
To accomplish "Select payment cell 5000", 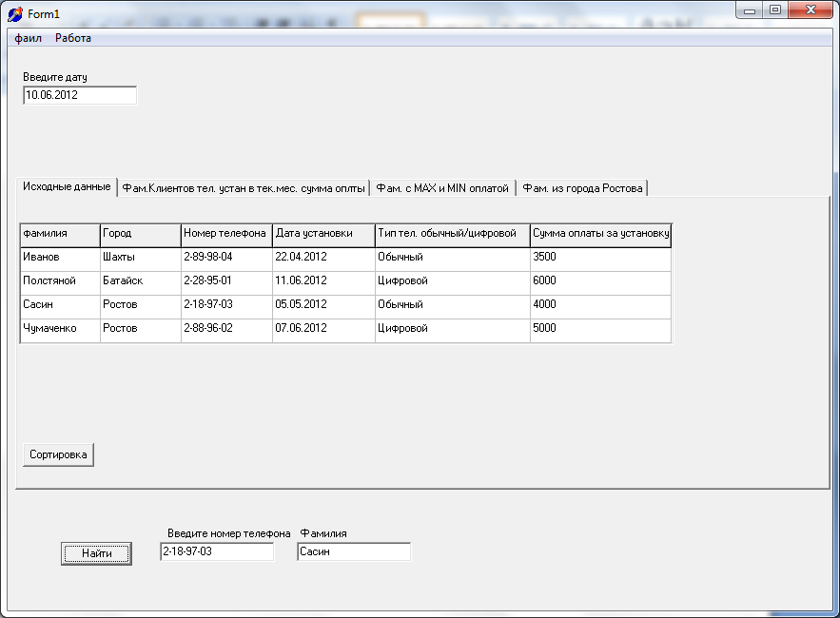I will (601, 331).
